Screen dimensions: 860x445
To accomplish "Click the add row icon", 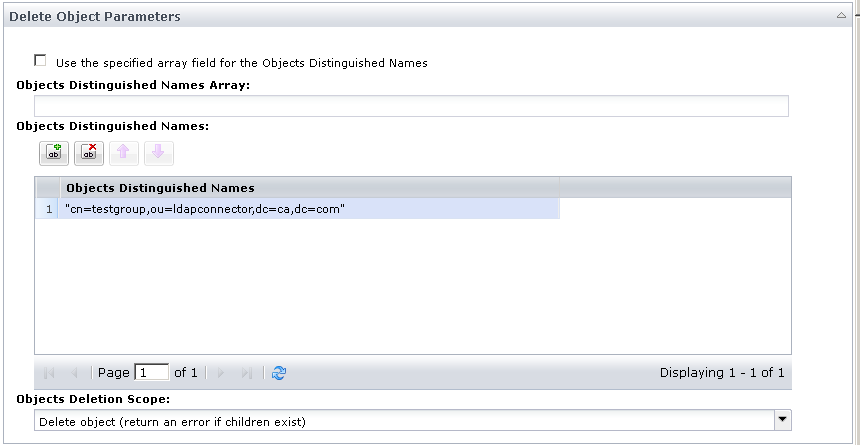I will pyautogui.click(x=54, y=153).
